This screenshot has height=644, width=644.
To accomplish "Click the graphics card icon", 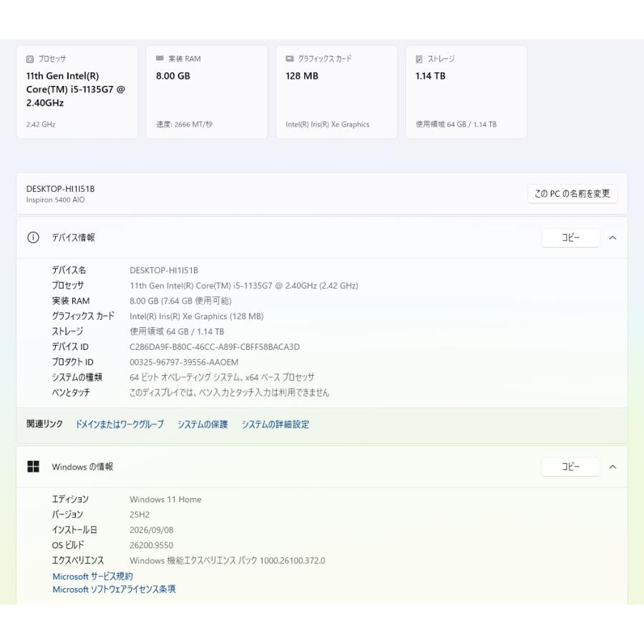I will click(290, 59).
